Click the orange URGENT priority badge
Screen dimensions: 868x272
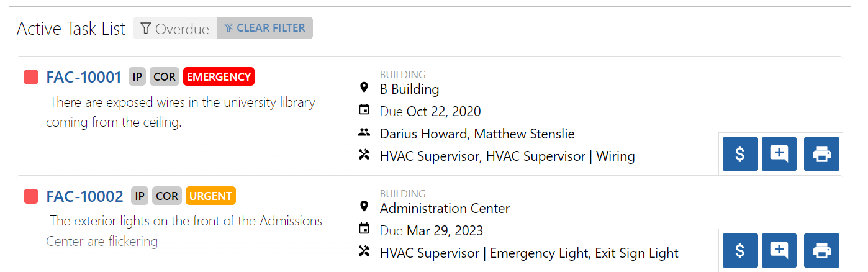click(x=210, y=196)
